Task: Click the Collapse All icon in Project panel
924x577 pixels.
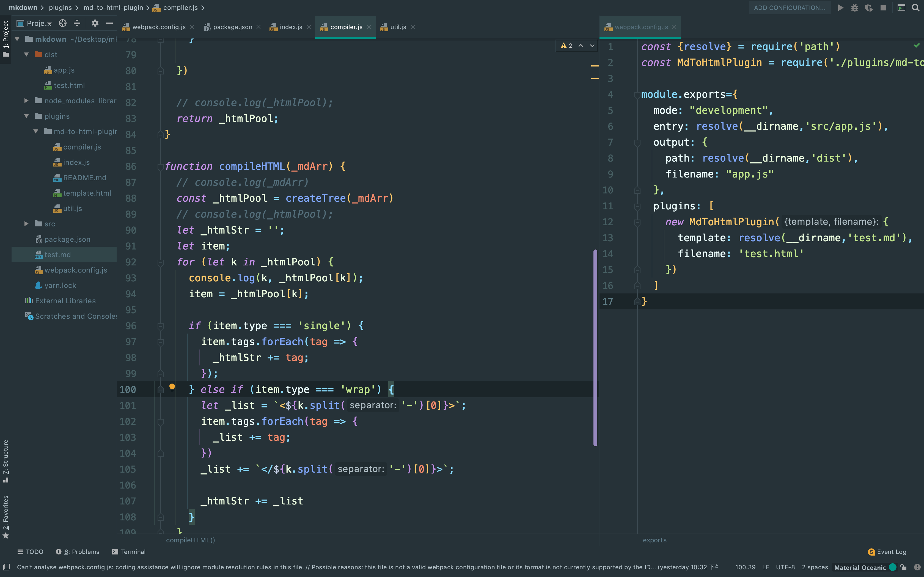Action: 77,23
